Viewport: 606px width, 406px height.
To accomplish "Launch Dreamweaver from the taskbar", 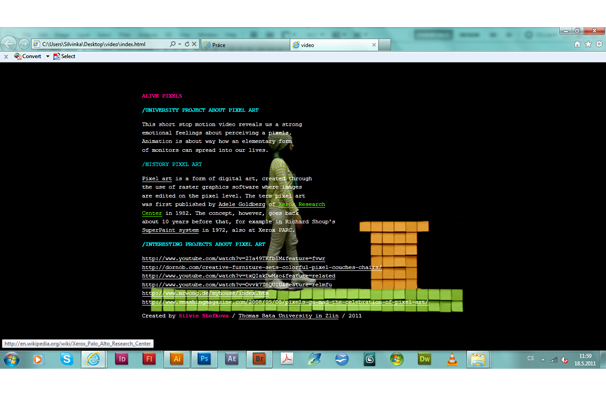I will point(424,359).
